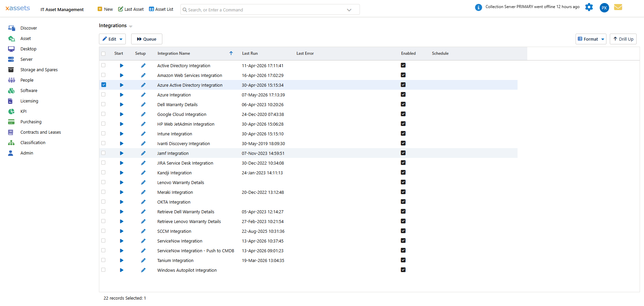
Task: Open the JIRA Service Desk Integration entry
Action: click(185, 163)
